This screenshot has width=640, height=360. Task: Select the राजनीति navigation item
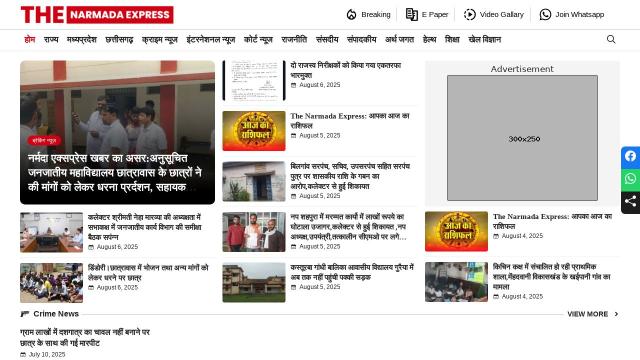294,39
